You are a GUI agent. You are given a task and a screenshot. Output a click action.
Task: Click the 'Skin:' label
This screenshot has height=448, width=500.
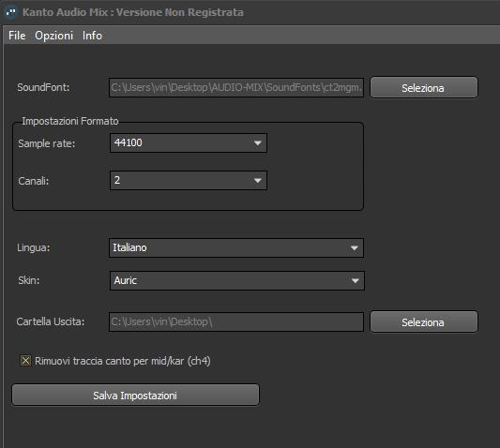pyautogui.click(x=29, y=280)
